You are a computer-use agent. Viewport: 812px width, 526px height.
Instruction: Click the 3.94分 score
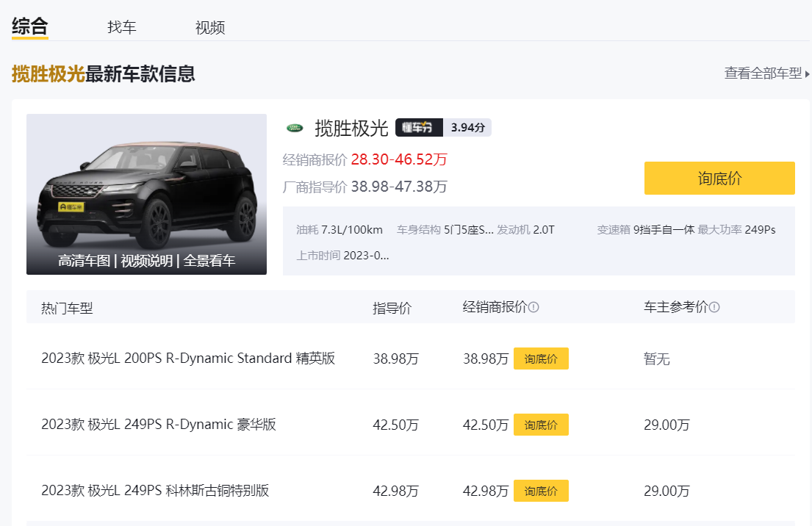(467, 127)
